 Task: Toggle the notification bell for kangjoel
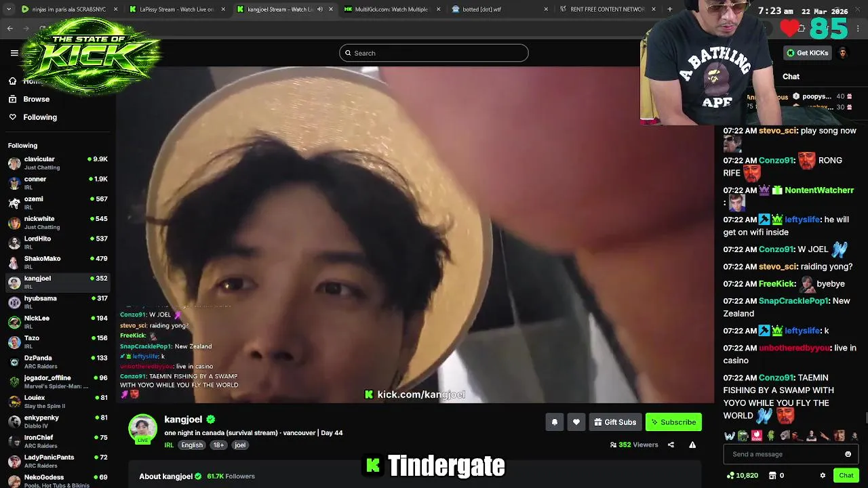pyautogui.click(x=554, y=422)
